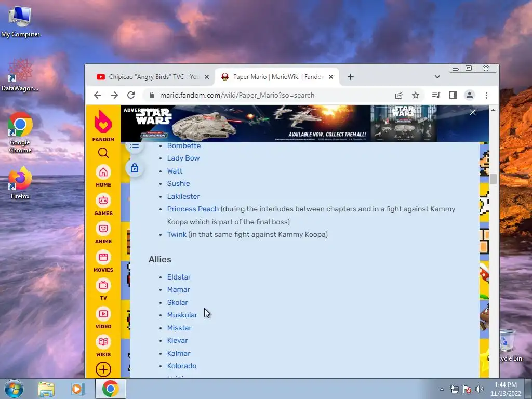
Task: Open the Fandom logo home link
Action: (x=103, y=126)
